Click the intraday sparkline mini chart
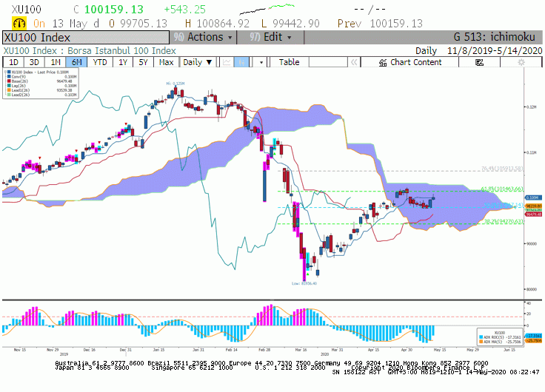 click(x=267, y=9)
